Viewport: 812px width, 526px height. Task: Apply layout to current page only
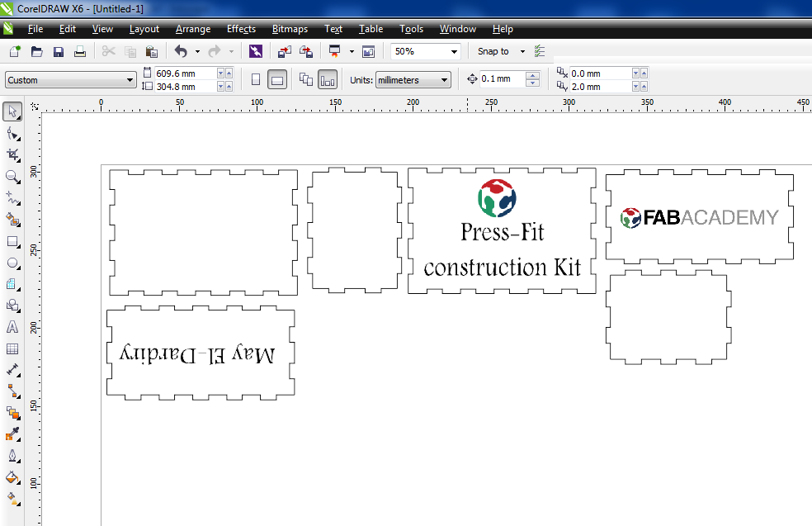point(328,80)
